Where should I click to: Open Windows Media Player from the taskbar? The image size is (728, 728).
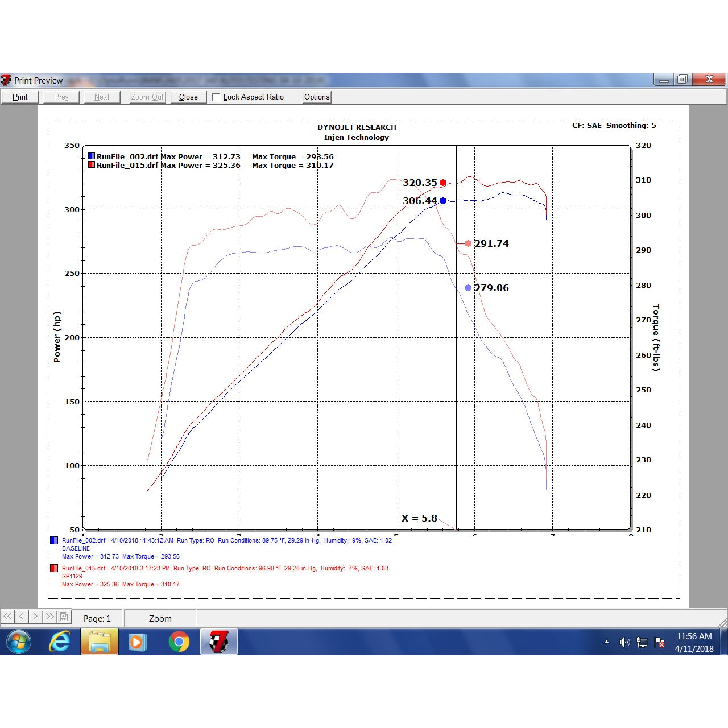coord(138,642)
